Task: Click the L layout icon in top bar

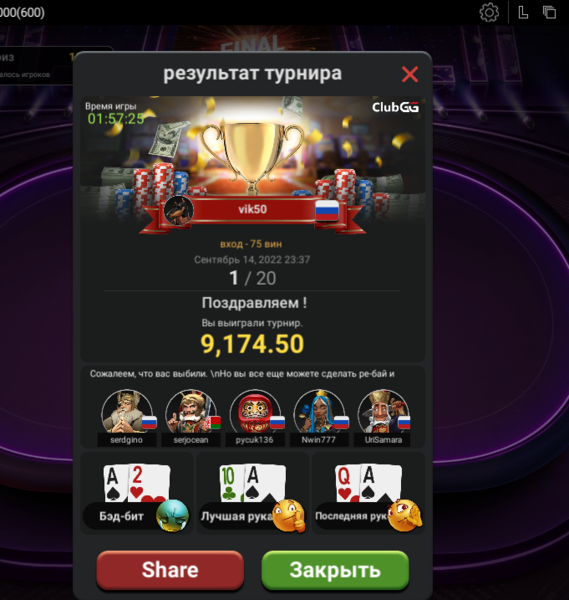Action: pos(523,13)
